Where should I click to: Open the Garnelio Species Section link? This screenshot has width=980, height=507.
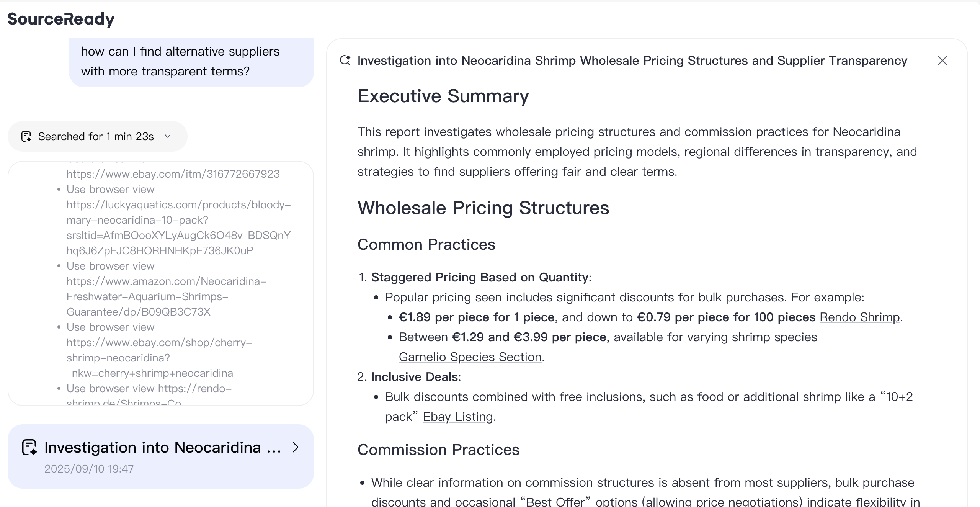tap(470, 357)
